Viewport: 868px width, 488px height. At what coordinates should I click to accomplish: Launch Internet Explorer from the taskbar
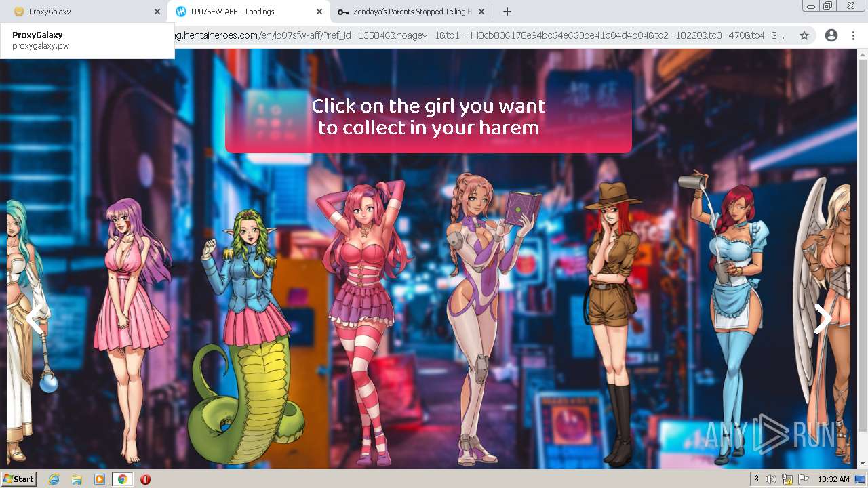coord(54,479)
